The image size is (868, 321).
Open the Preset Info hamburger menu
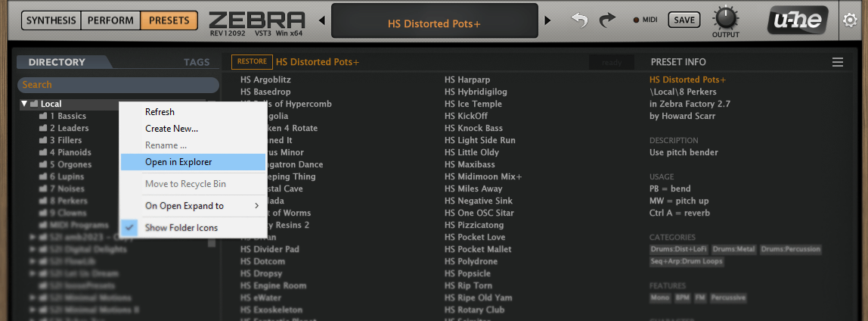(x=837, y=62)
